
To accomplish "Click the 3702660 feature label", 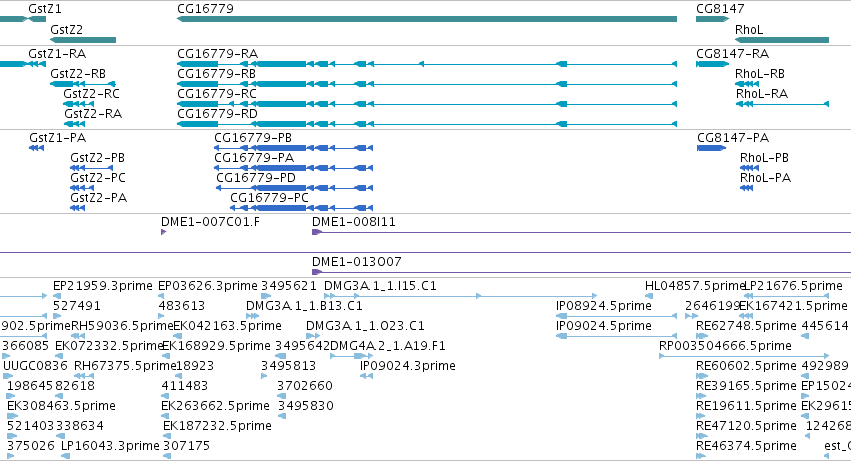I will pos(305,386).
